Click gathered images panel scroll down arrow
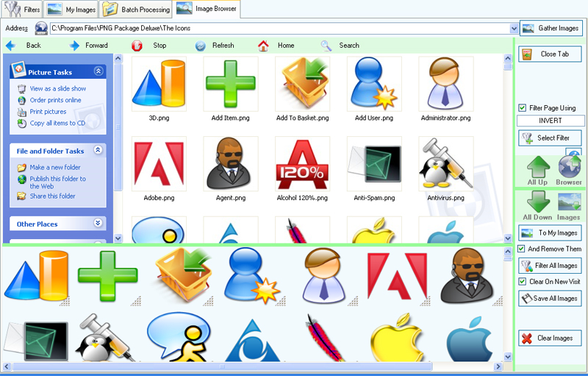This screenshot has width=588, height=376. click(508, 356)
